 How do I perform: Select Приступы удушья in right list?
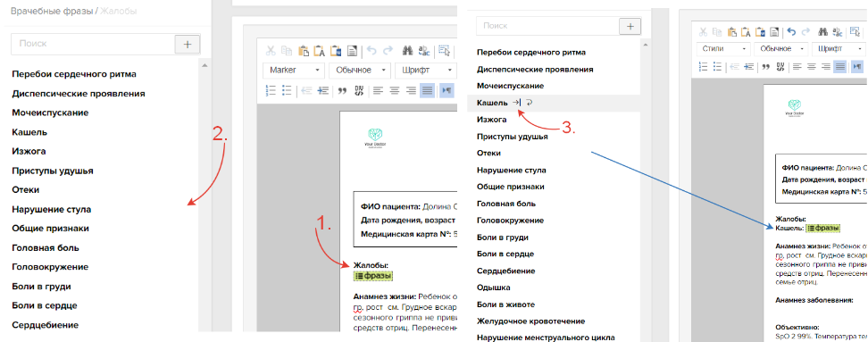[x=513, y=136]
